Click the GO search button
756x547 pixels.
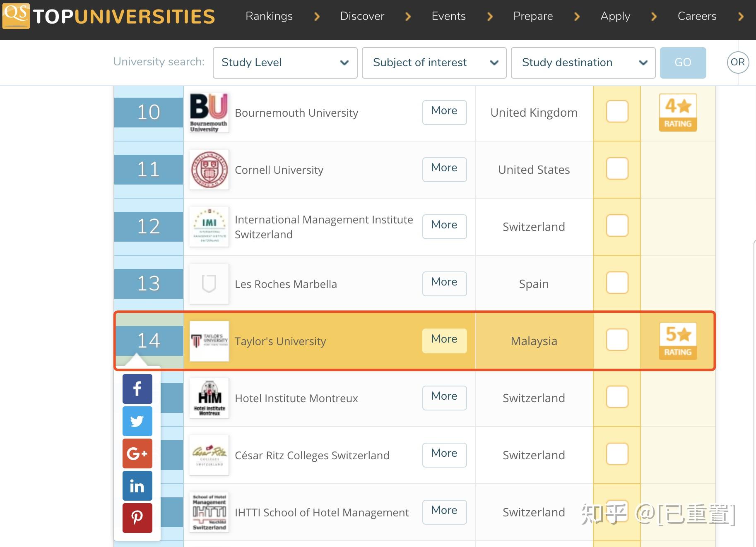[x=683, y=63]
